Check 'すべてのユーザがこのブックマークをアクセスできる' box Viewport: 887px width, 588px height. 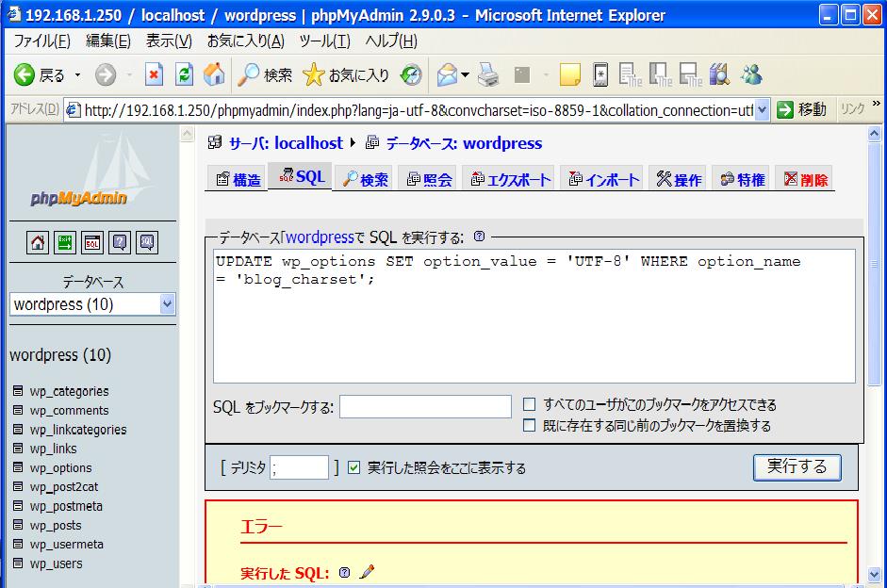click(529, 404)
